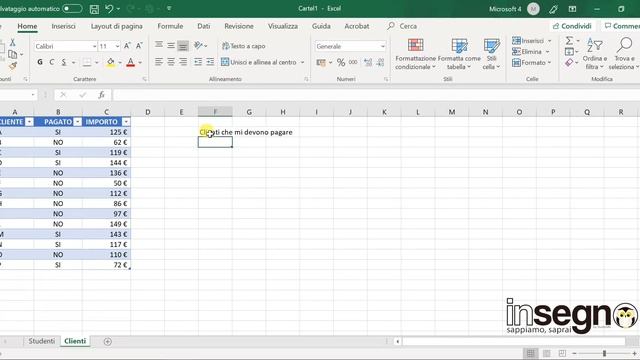This screenshot has width=640, height=360.
Task: Increase font size with larger A icon
Action: (x=127, y=46)
